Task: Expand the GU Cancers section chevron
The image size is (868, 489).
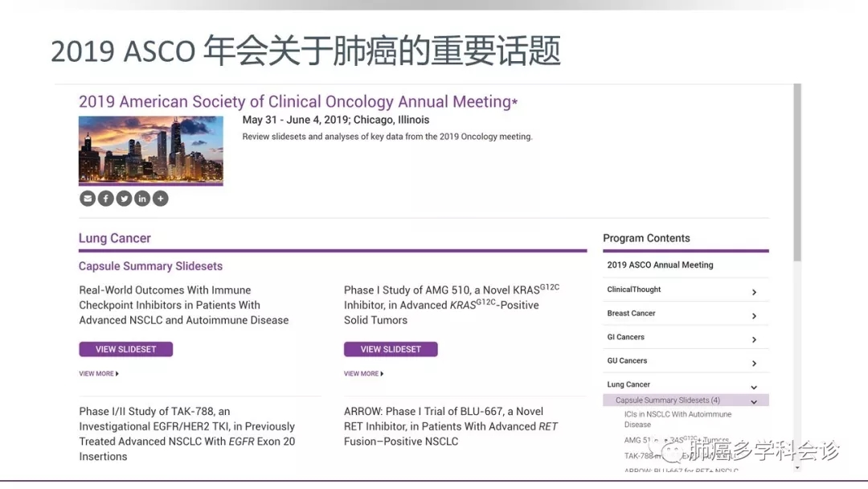Action: coord(754,364)
